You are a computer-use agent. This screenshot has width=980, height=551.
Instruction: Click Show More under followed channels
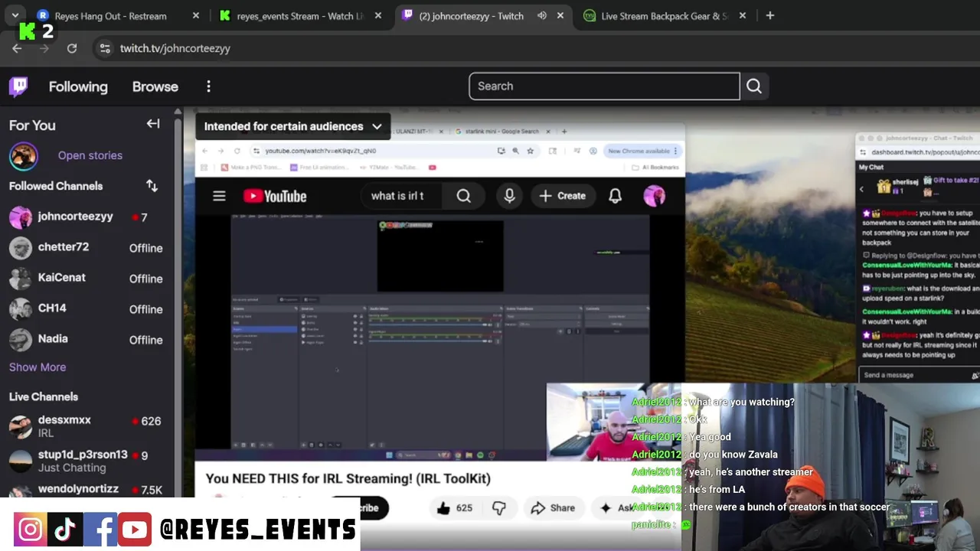(38, 367)
